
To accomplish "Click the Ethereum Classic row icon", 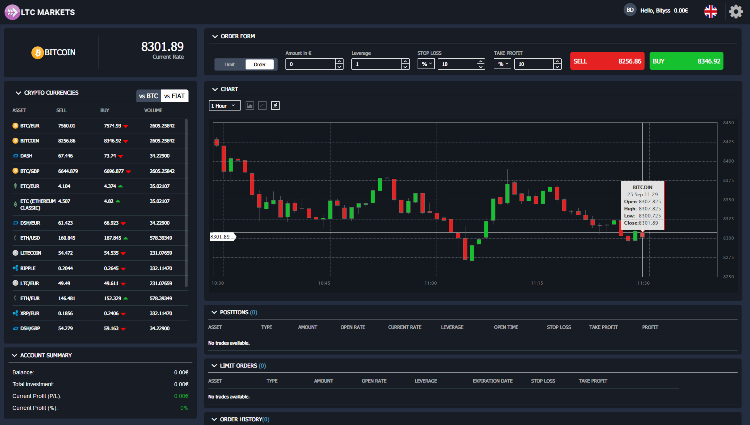I will (x=15, y=204).
